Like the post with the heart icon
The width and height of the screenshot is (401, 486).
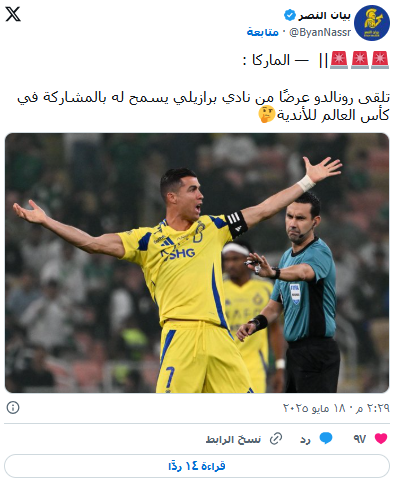[x=381, y=438]
